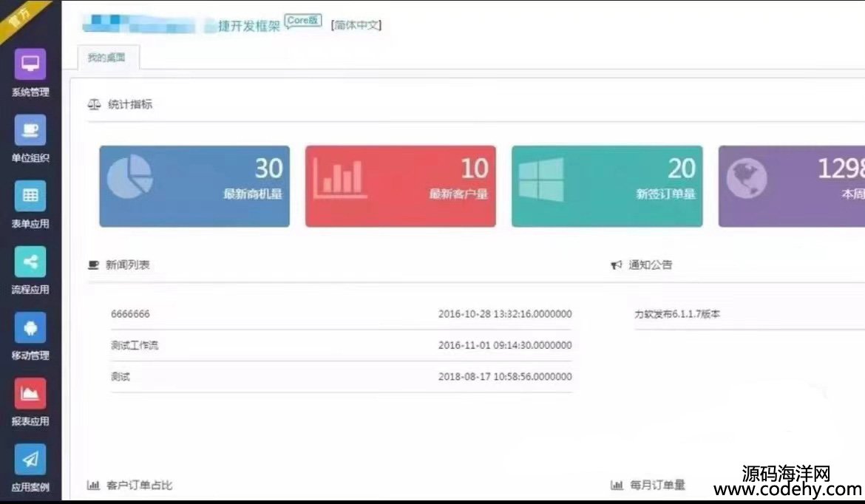Open 系统管理 sidebar icon
The width and height of the screenshot is (865, 504).
30,64
